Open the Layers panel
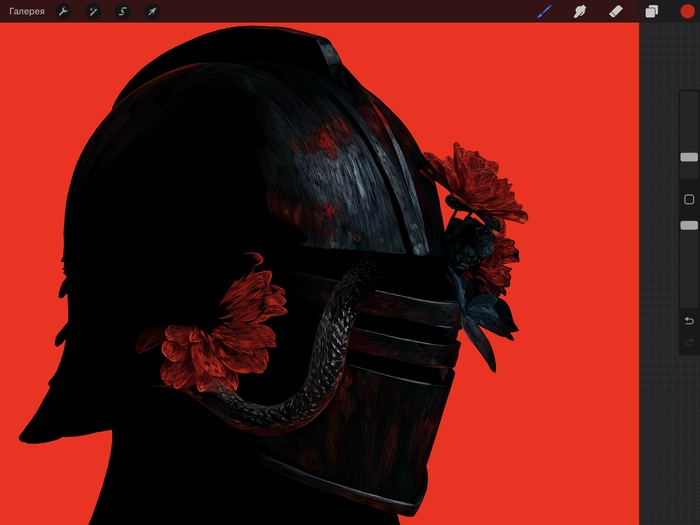 (x=651, y=11)
